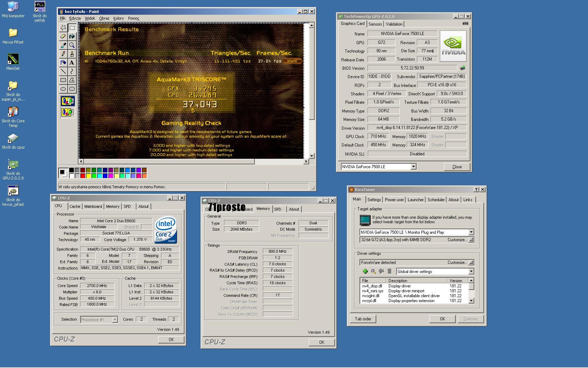Select the rectangular Select tool in Paint

pos(72,27)
